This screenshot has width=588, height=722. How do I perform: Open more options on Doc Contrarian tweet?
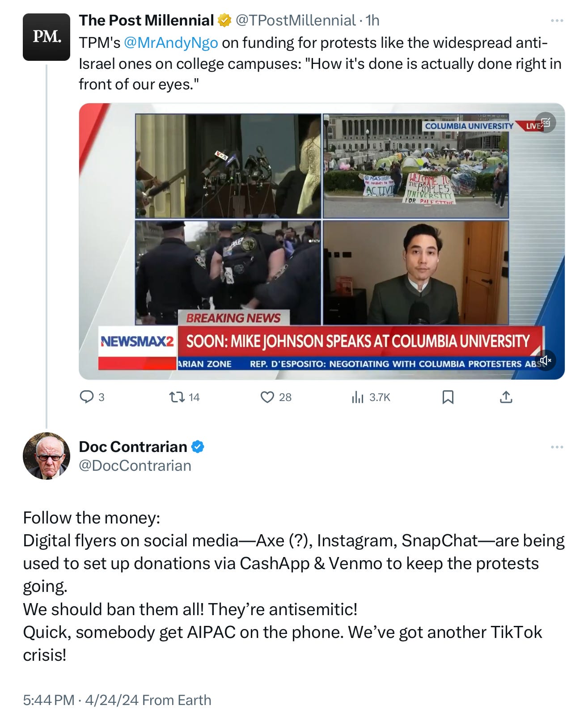pyautogui.click(x=557, y=447)
